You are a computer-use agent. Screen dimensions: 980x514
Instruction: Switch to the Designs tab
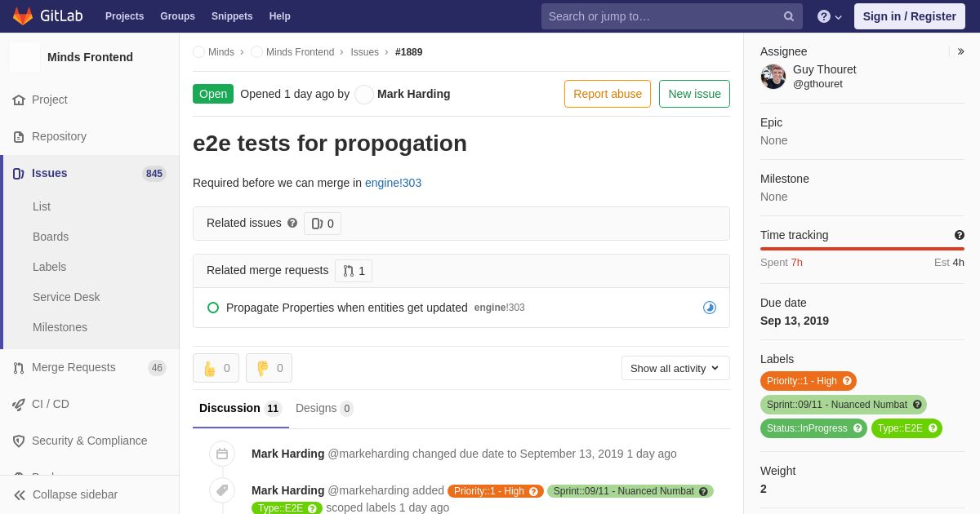[x=324, y=408]
